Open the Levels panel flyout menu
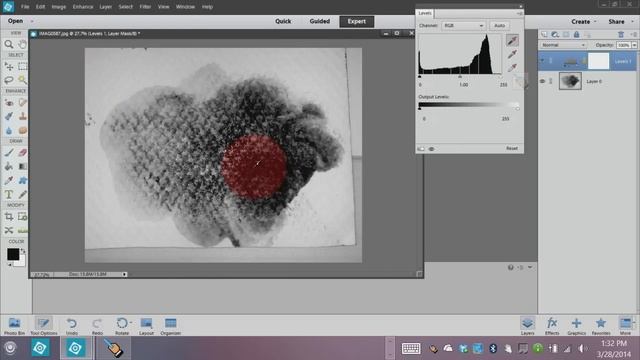Image resolution: width=640 pixels, height=360 pixels. [520, 13]
